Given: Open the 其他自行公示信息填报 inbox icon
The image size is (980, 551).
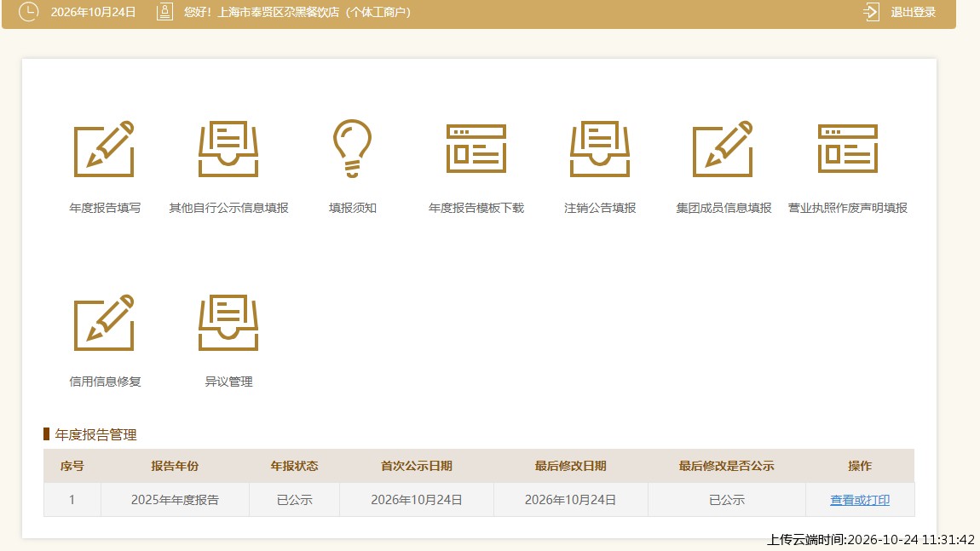Looking at the screenshot, I should [228, 149].
